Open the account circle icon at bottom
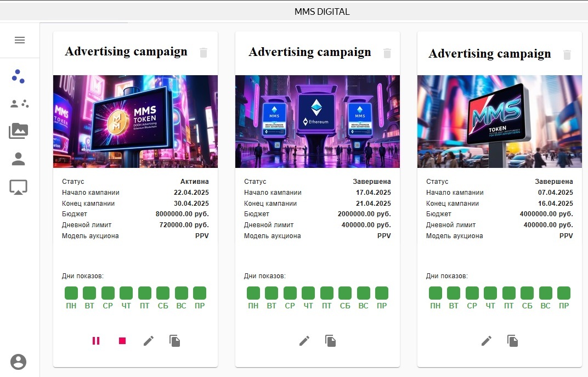This screenshot has height=377, width=588. point(19,362)
